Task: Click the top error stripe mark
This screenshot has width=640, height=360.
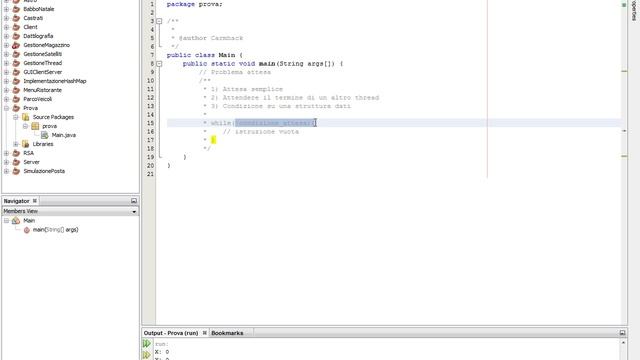Action: point(624,71)
